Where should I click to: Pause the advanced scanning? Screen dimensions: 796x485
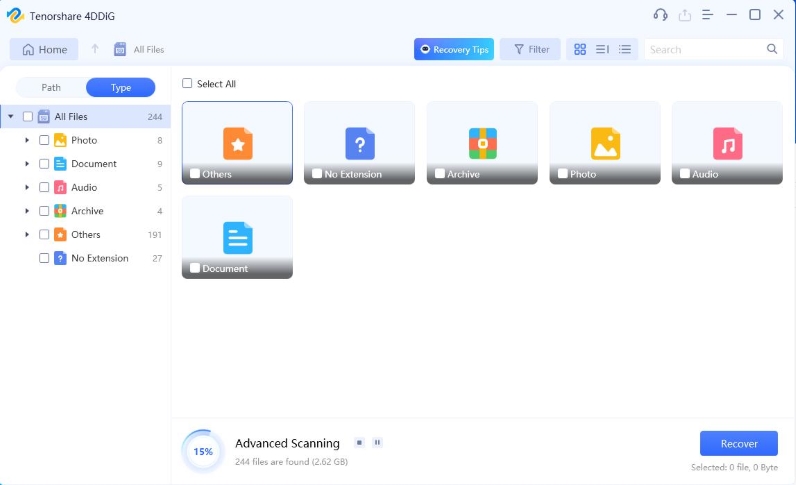pyautogui.click(x=377, y=442)
